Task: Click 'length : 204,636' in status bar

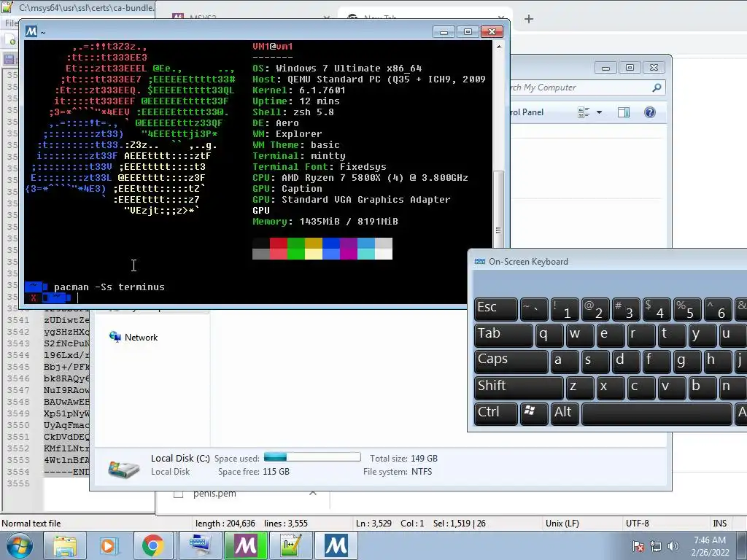Action: pos(225,524)
